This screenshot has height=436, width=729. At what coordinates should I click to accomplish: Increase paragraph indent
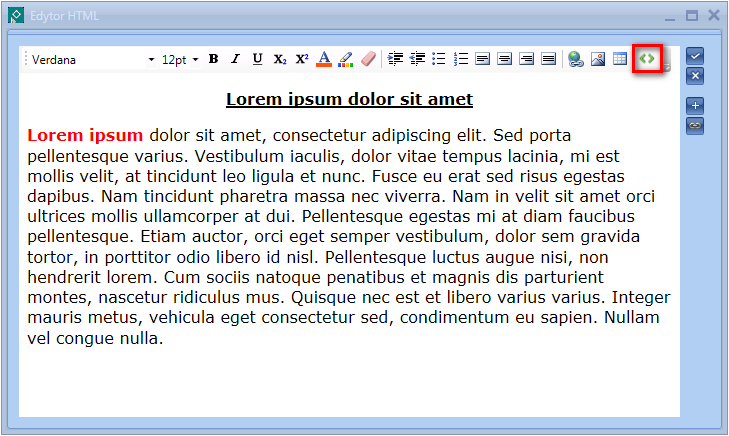pyautogui.click(x=395, y=59)
